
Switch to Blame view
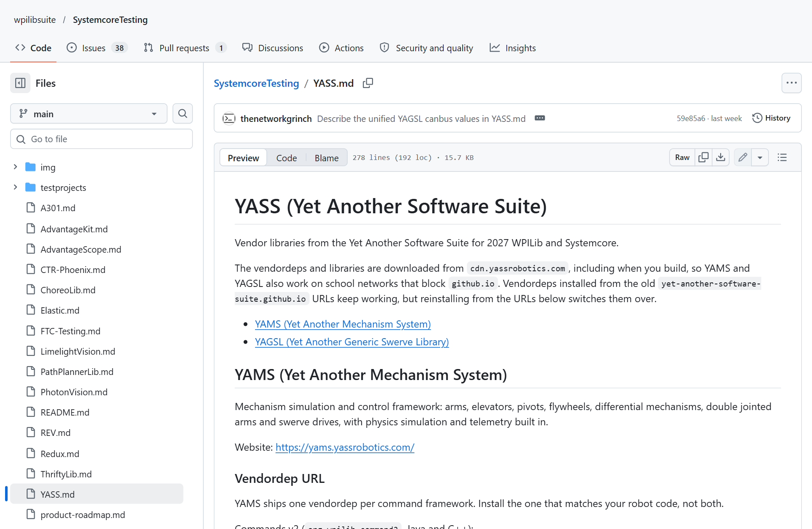pyautogui.click(x=326, y=157)
